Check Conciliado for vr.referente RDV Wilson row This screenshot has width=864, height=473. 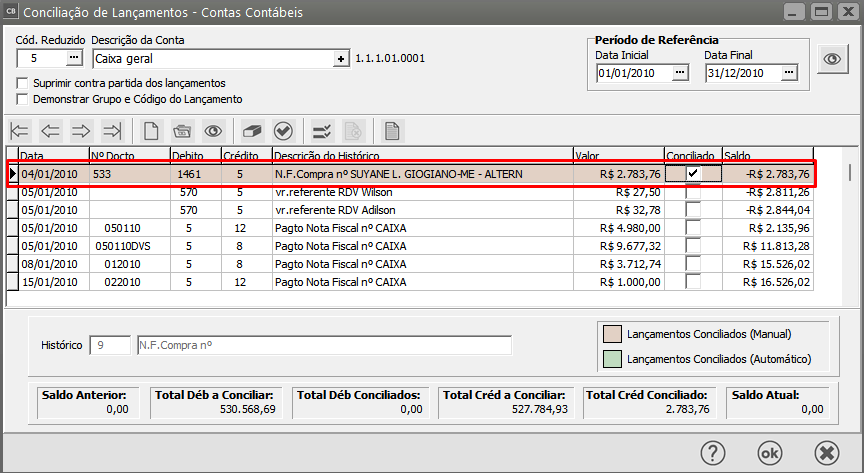tap(692, 192)
